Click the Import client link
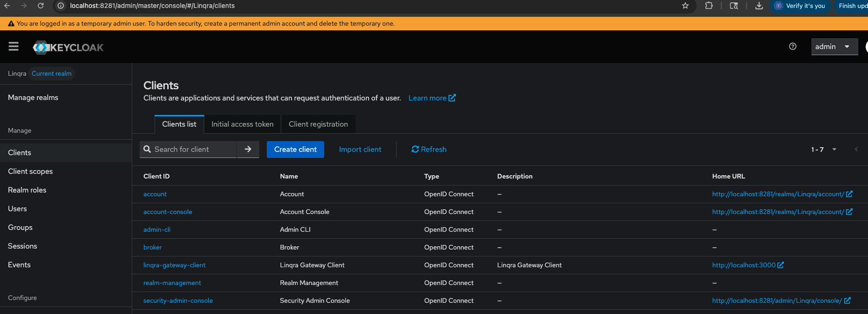868x314 pixels. pyautogui.click(x=360, y=150)
